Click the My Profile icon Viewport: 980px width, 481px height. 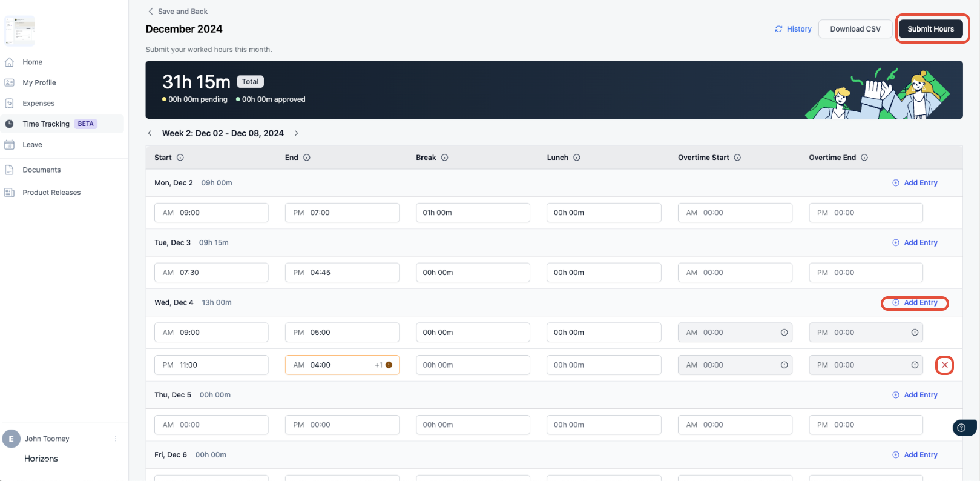click(9, 82)
